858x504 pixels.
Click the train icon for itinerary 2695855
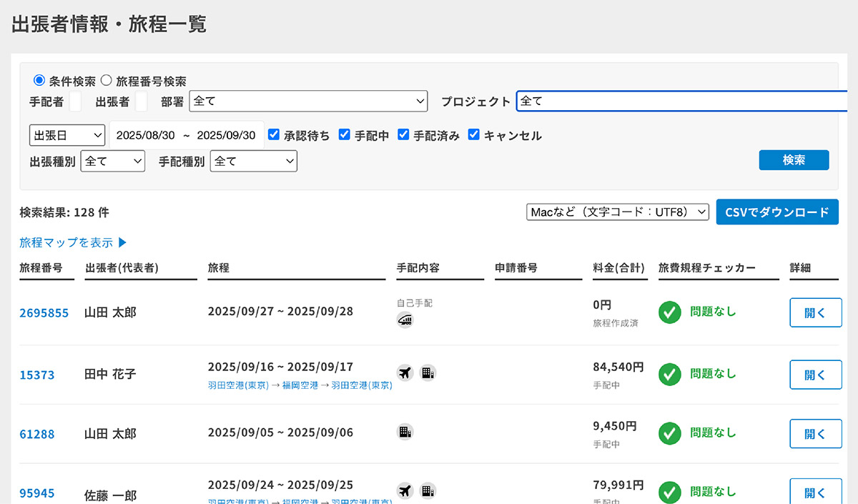click(405, 320)
